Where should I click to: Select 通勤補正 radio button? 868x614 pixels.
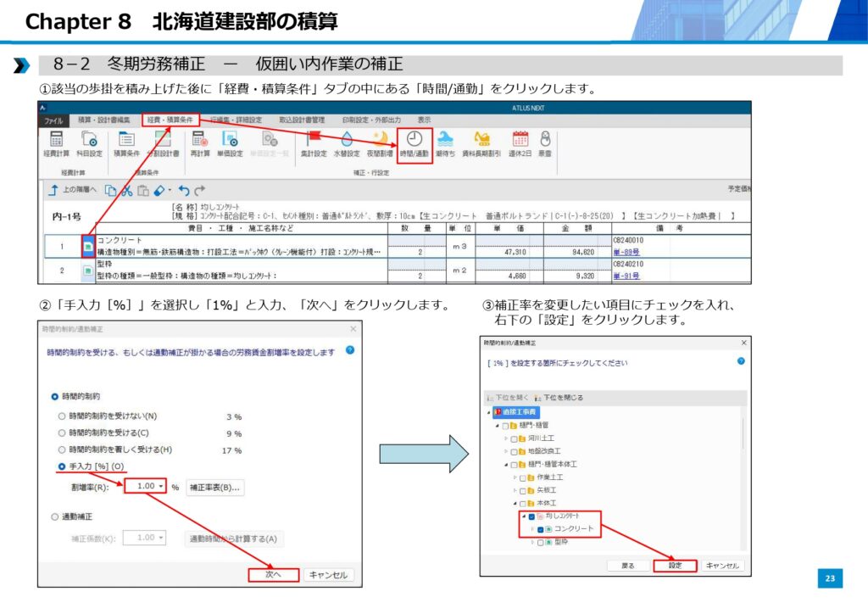[56, 516]
